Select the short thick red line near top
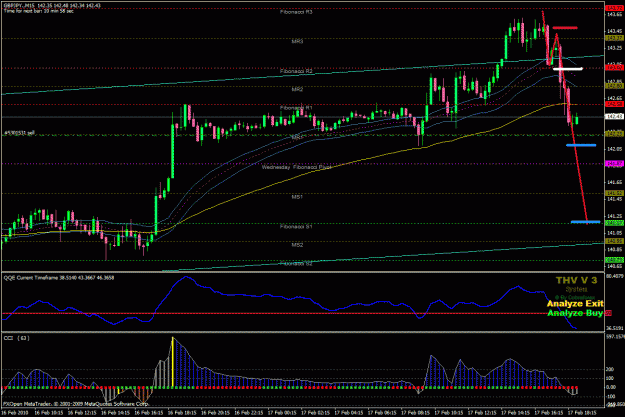625x417 pixels. pos(565,28)
